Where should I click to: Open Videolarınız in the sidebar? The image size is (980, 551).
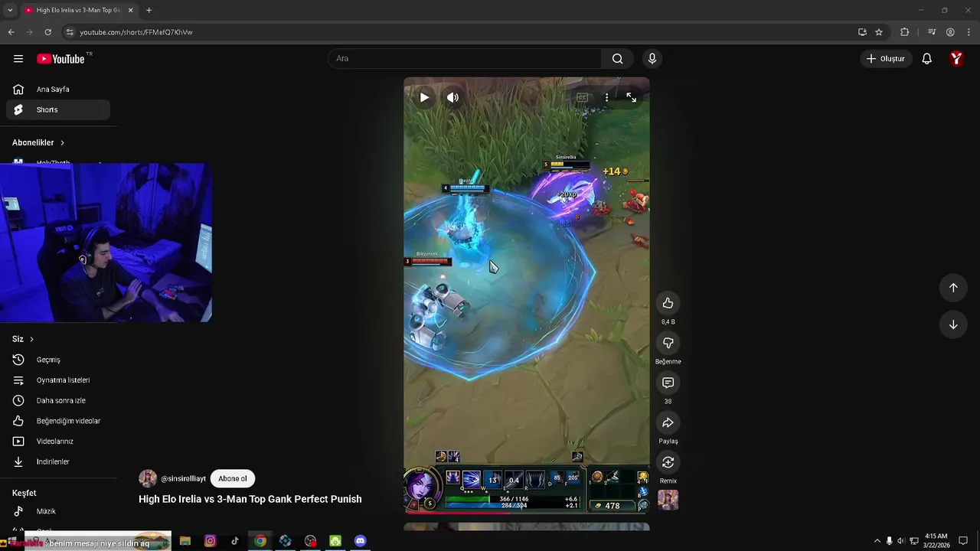58,442
